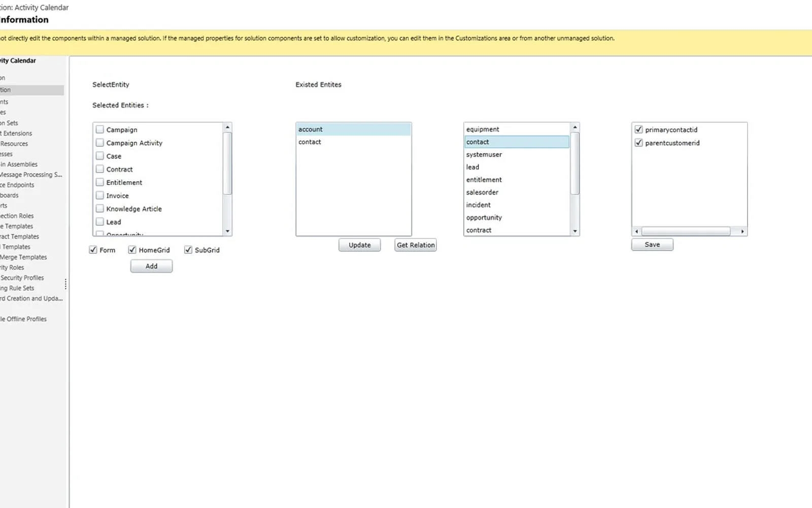This screenshot has height=508, width=812.
Task: Select contract in the relation list
Action: click(x=517, y=230)
